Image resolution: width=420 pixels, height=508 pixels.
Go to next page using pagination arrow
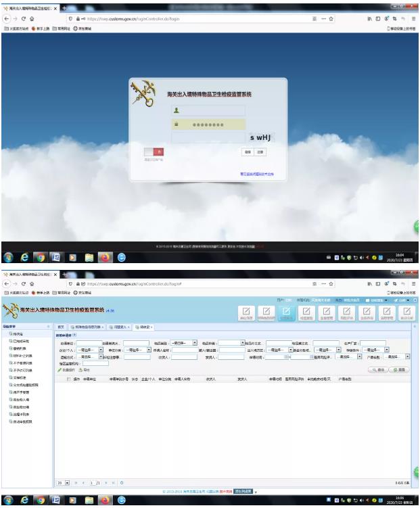106,482
